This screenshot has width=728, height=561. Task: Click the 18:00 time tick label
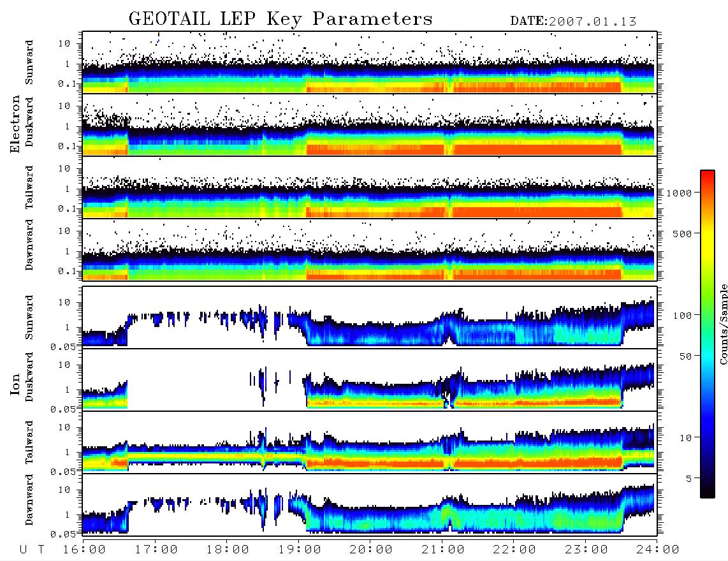(228, 550)
